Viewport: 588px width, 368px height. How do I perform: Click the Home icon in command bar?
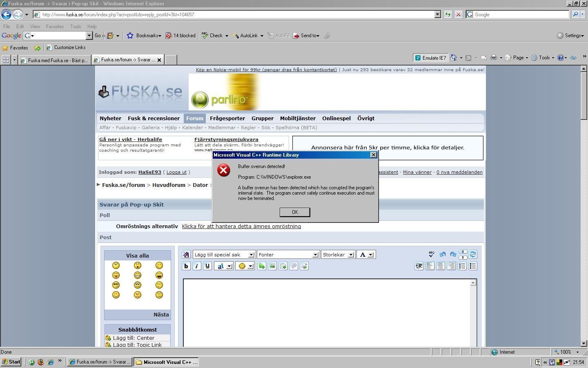pyautogui.click(x=454, y=58)
